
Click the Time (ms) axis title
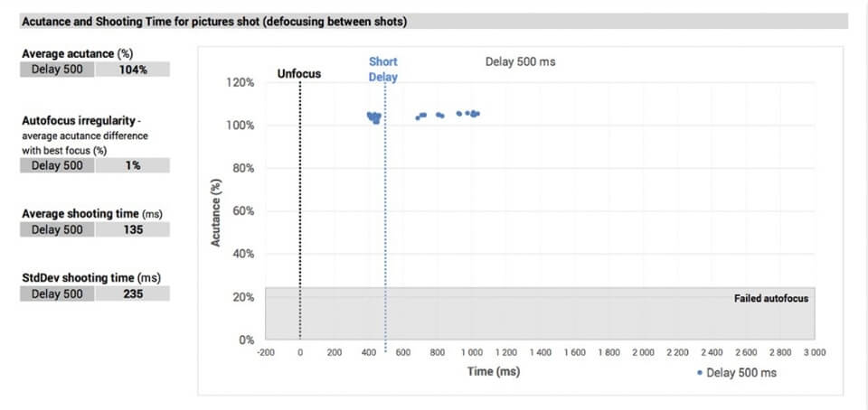coord(494,371)
